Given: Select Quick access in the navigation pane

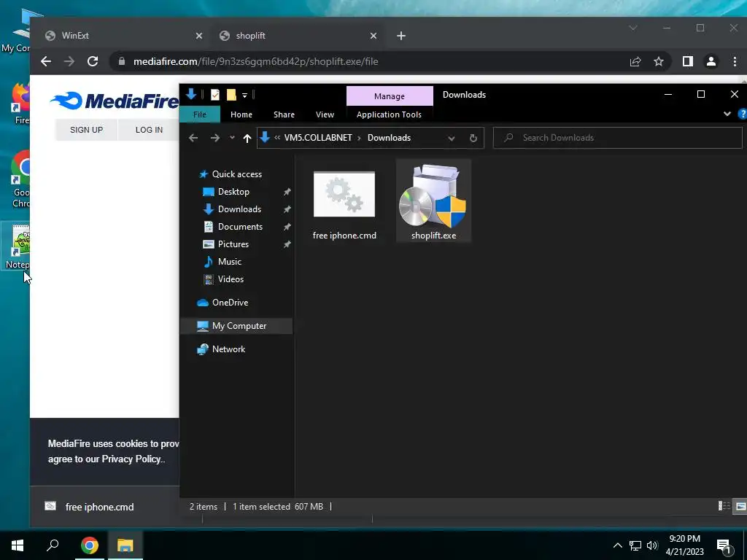Looking at the screenshot, I should click(x=237, y=174).
